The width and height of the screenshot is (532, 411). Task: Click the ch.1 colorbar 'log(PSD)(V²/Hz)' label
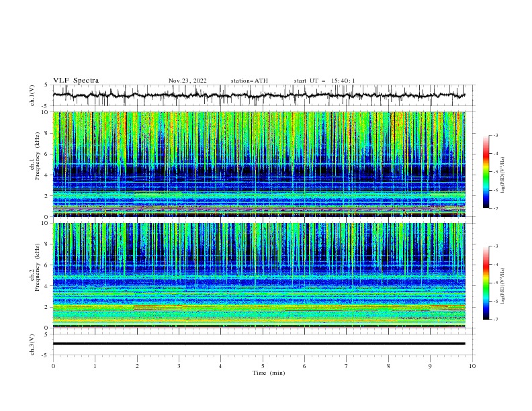coord(503,175)
